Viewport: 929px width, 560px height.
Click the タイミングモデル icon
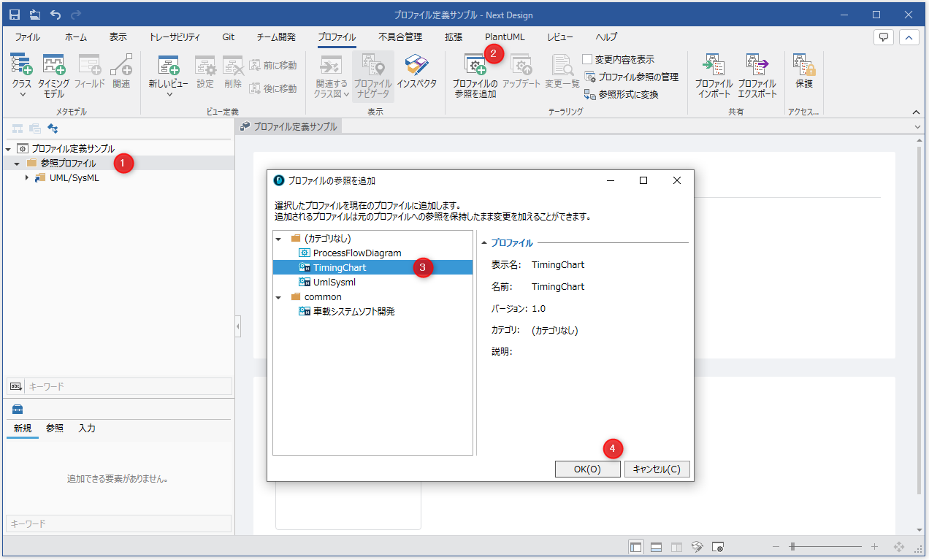tap(54, 64)
